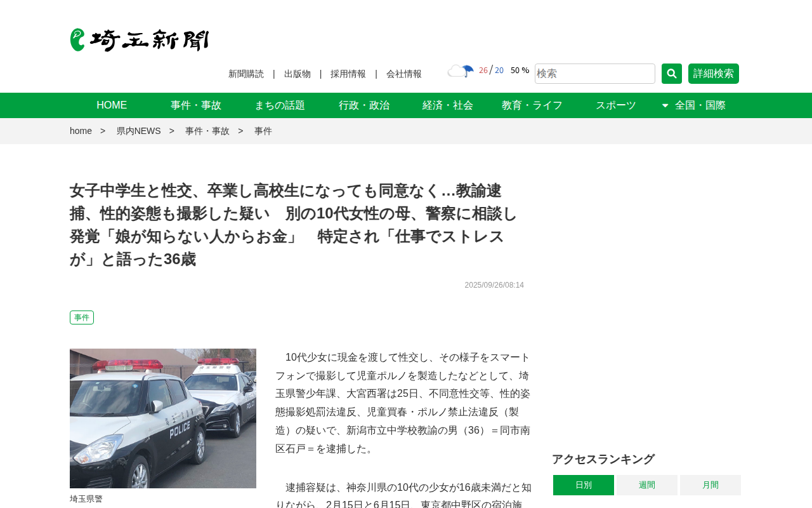Switch ranking to the 週間 tab
Screen dimensions: 812x508
coord(647,485)
